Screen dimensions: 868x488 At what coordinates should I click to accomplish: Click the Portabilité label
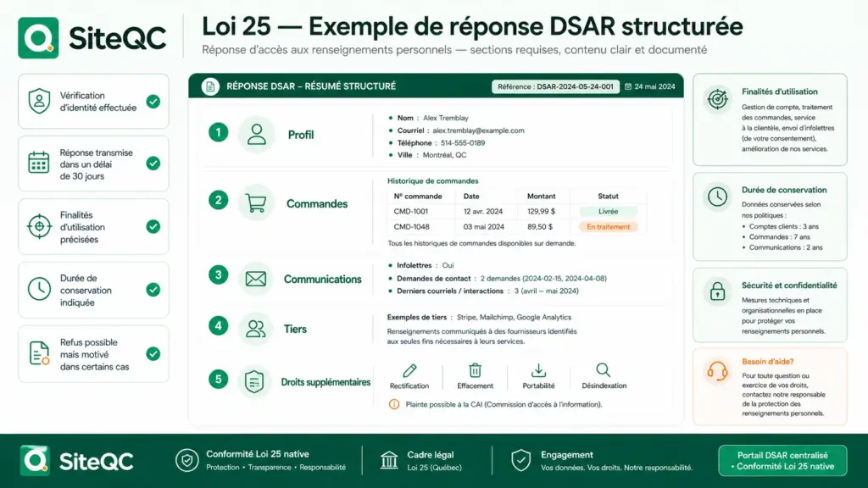tap(538, 385)
